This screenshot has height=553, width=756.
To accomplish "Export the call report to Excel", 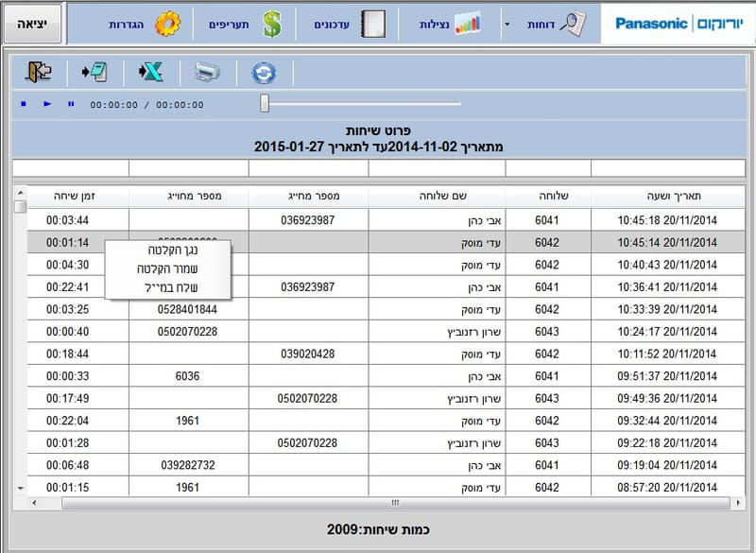I will click(x=149, y=71).
